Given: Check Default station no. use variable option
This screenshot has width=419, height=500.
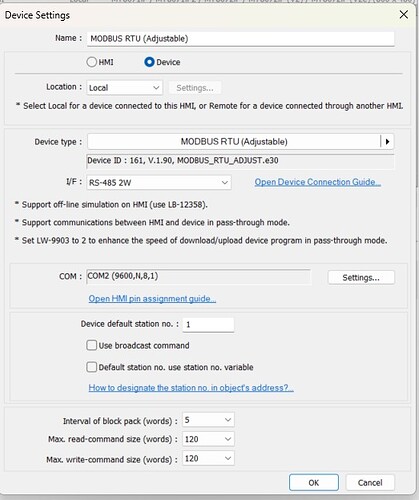Looking at the screenshot, I should click(x=92, y=367).
